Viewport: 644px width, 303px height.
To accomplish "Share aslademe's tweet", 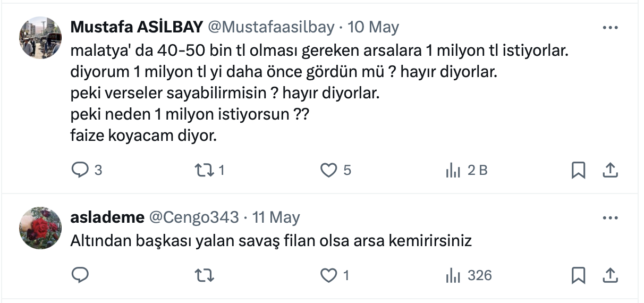I will click(611, 275).
